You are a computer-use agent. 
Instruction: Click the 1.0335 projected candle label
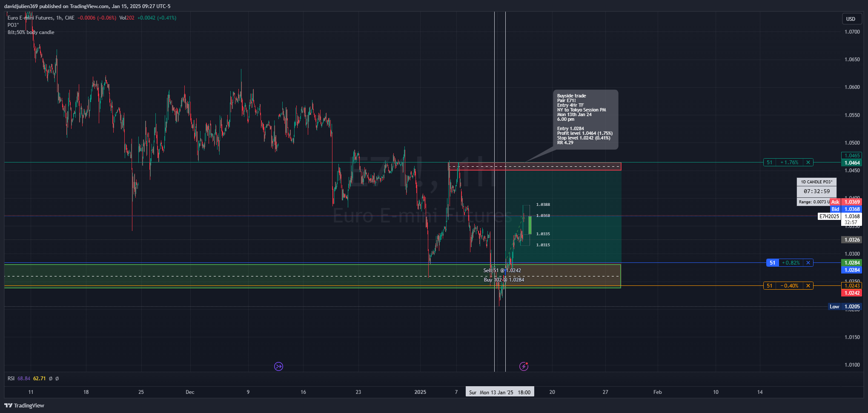coord(543,234)
